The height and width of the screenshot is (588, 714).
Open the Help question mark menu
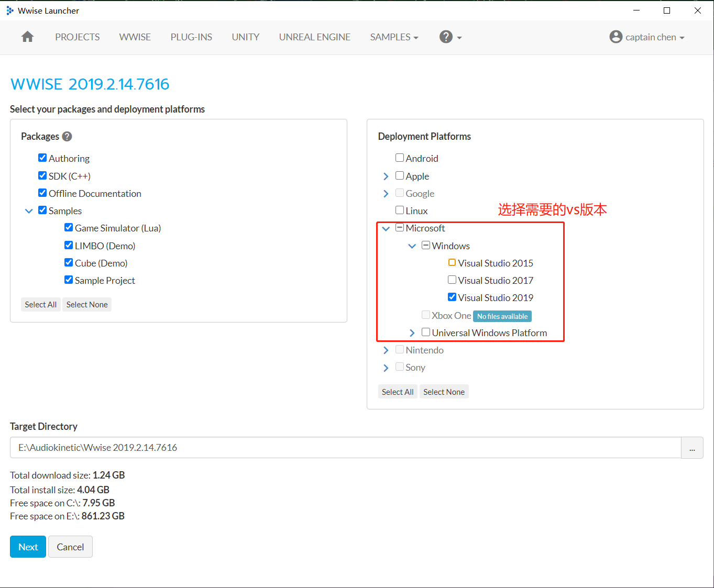[450, 37]
